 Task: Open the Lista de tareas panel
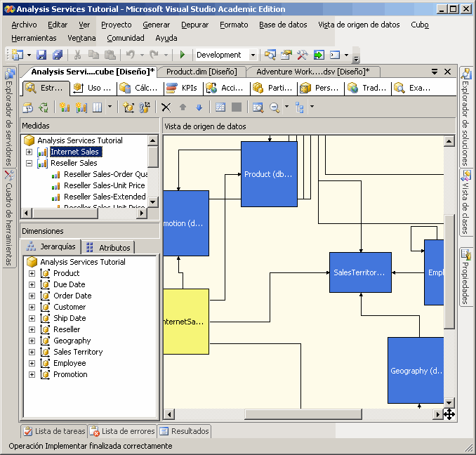pyautogui.click(x=54, y=431)
